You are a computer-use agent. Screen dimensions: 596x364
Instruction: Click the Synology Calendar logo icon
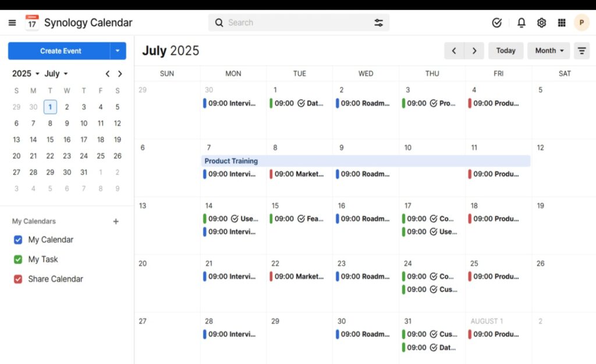pos(32,22)
